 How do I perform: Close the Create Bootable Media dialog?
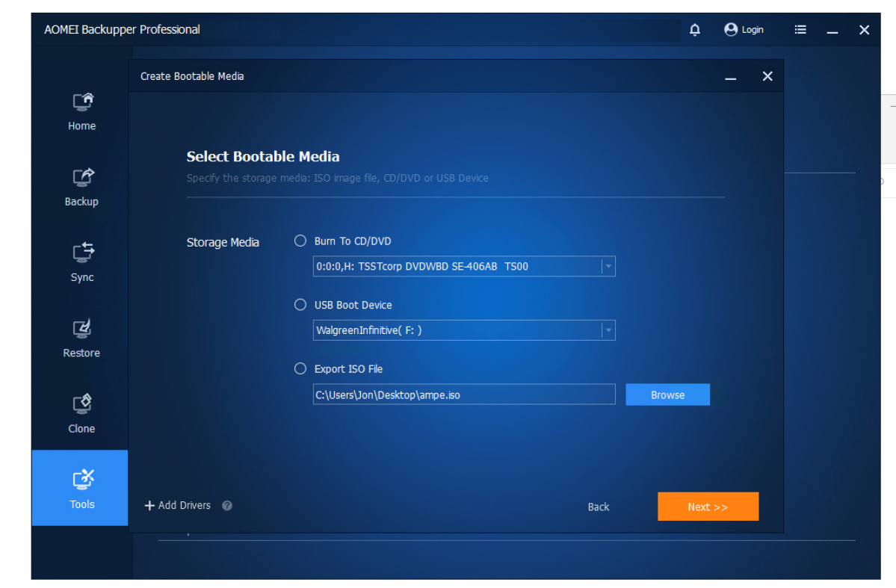(767, 76)
